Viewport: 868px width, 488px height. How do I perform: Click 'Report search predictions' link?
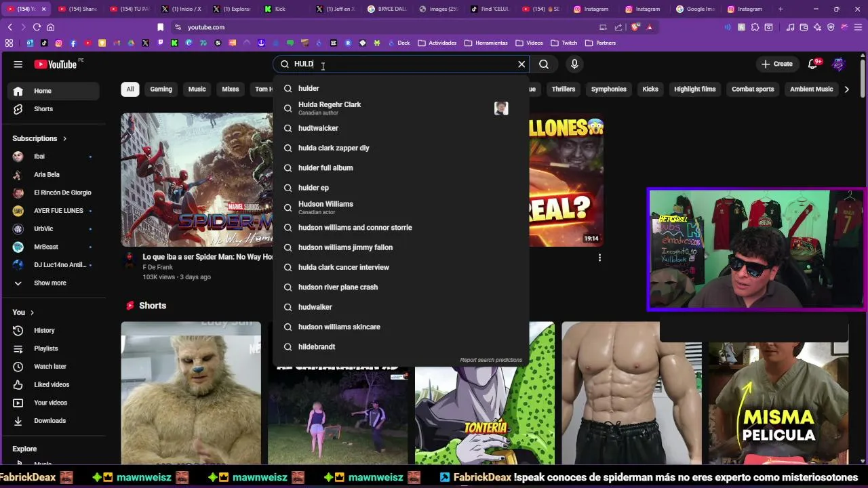tap(491, 360)
